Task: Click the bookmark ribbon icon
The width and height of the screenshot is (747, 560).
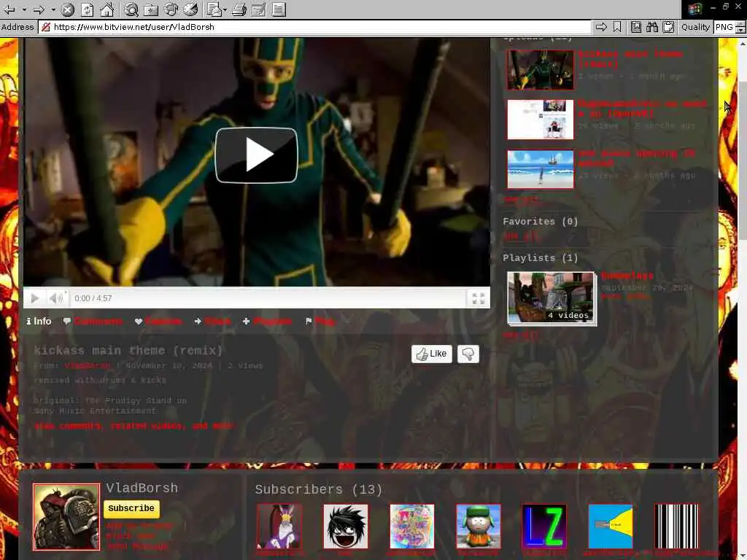Action: point(617,27)
